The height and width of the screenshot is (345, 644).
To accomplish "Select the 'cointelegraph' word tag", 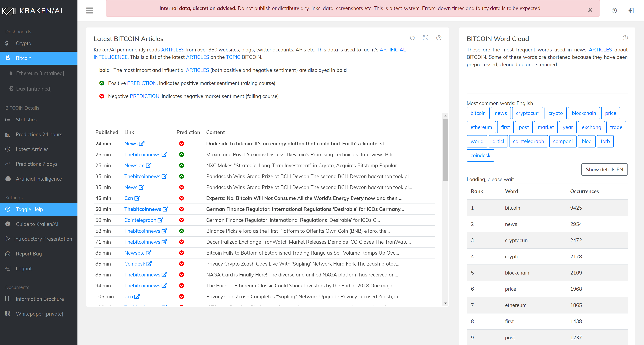I will tap(528, 141).
